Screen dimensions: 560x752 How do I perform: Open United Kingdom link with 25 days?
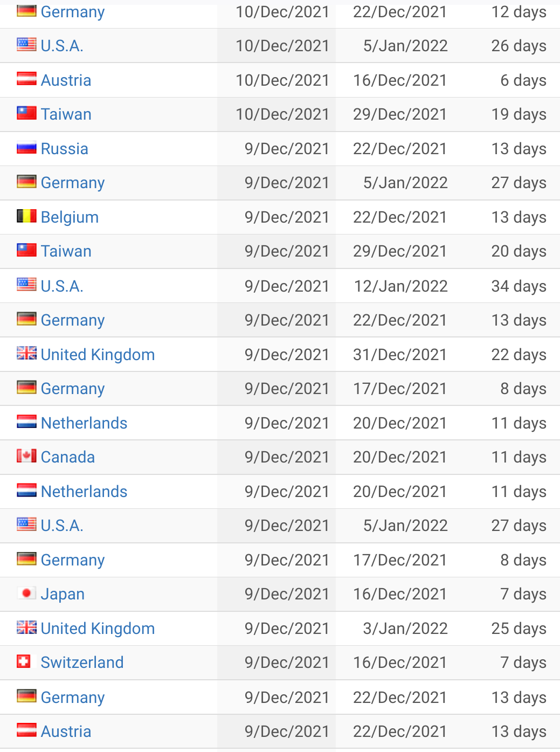click(x=98, y=629)
